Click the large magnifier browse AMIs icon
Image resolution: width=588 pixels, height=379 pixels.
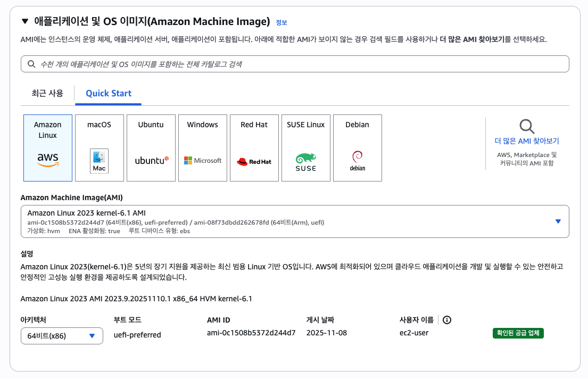click(x=526, y=127)
